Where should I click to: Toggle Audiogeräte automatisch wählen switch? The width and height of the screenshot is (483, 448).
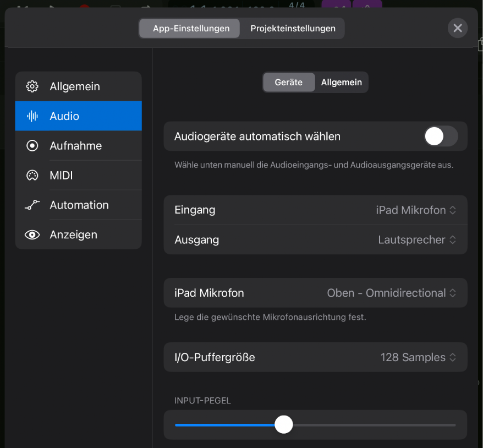tap(441, 136)
